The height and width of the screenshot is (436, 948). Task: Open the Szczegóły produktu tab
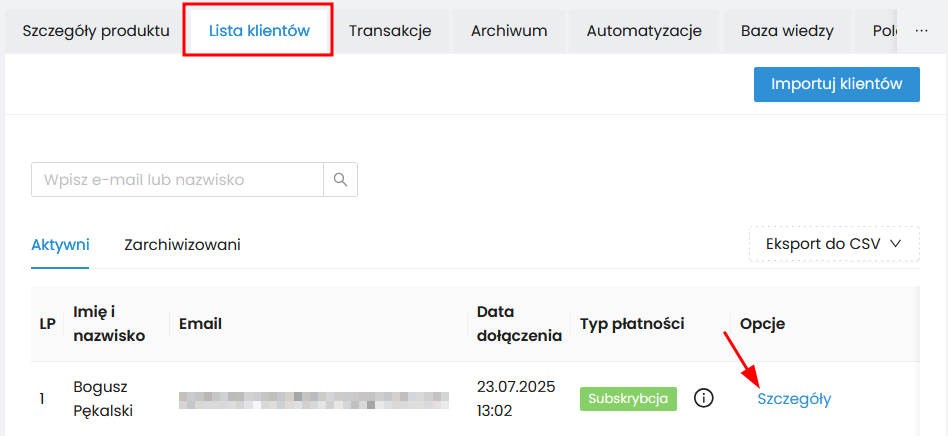click(x=96, y=31)
